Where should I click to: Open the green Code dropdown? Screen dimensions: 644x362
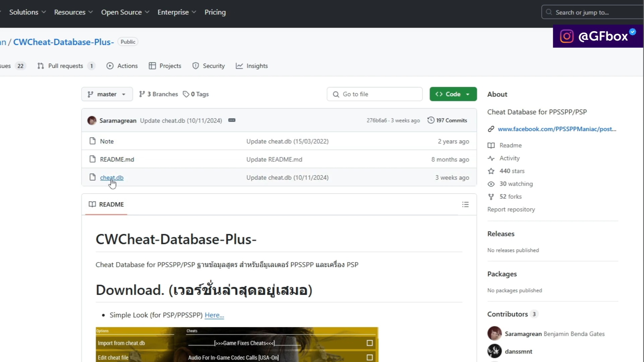tap(453, 94)
